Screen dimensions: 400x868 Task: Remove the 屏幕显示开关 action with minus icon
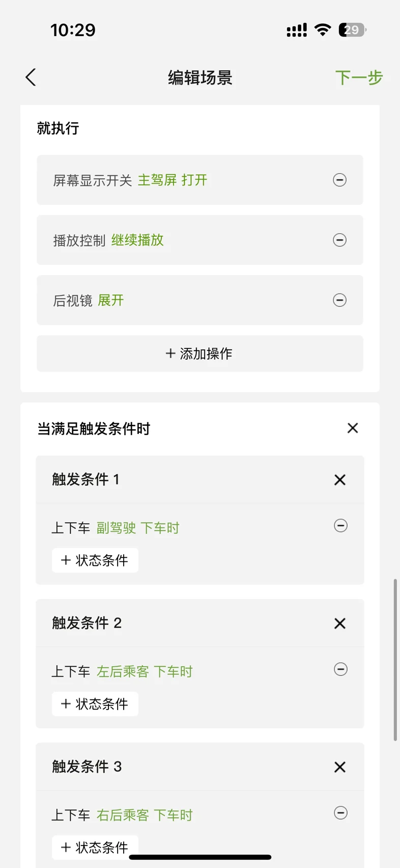pyautogui.click(x=339, y=180)
